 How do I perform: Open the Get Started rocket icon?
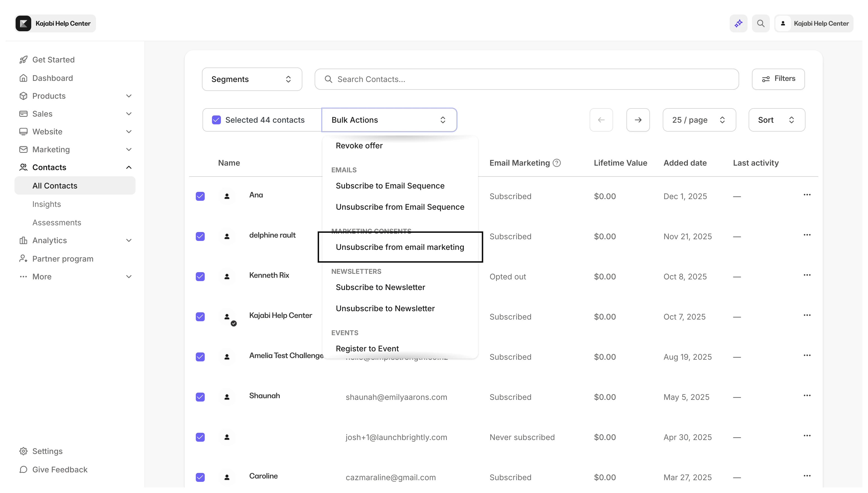[x=23, y=59]
